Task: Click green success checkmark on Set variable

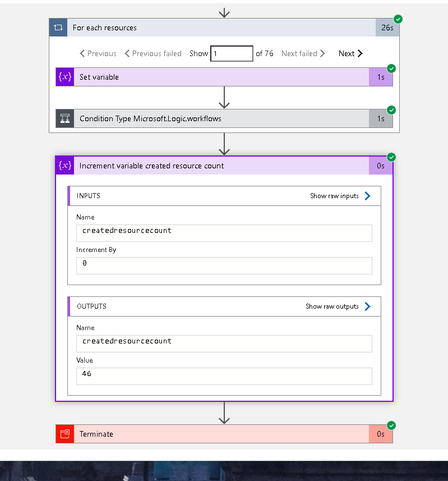Action: pos(391,68)
